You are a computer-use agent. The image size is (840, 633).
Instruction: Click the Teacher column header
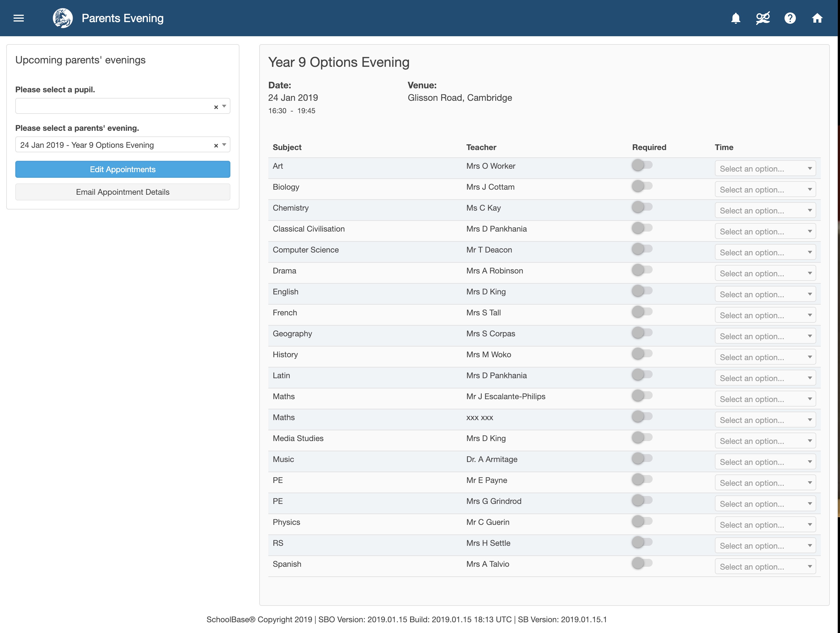click(481, 147)
